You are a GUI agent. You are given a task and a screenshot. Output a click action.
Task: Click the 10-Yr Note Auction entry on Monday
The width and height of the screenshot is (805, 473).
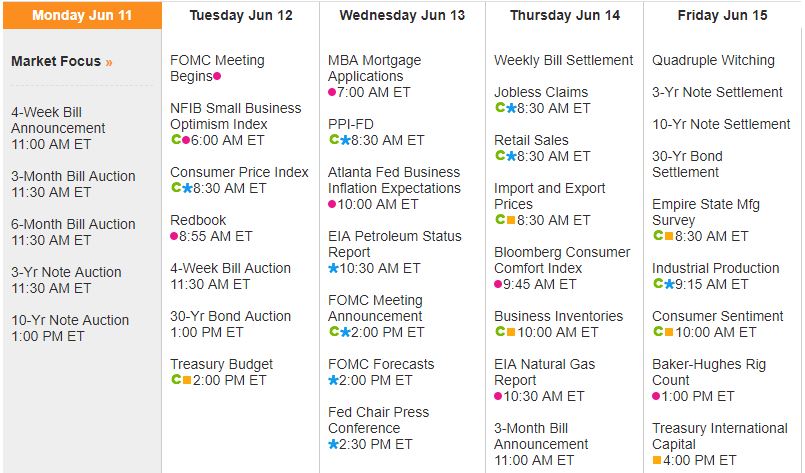pos(70,320)
